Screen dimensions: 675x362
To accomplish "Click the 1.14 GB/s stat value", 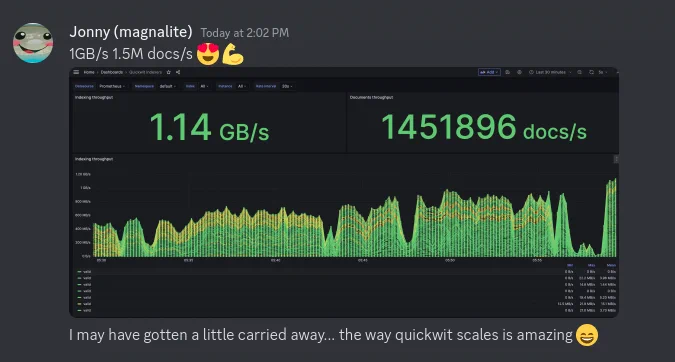I will pyautogui.click(x=209, y=127).
